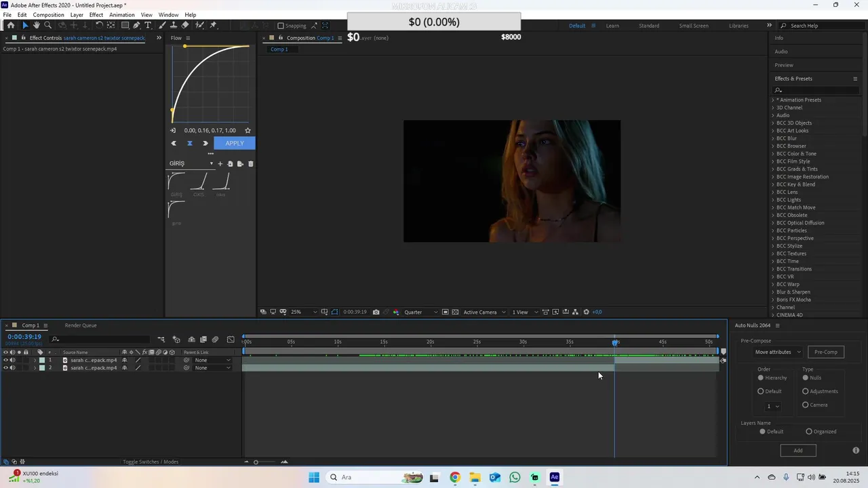Click the info icon in Auto Nulls panel
This screenshot has height=488, width=868.
pyautogui.click(x=856, y=450)
